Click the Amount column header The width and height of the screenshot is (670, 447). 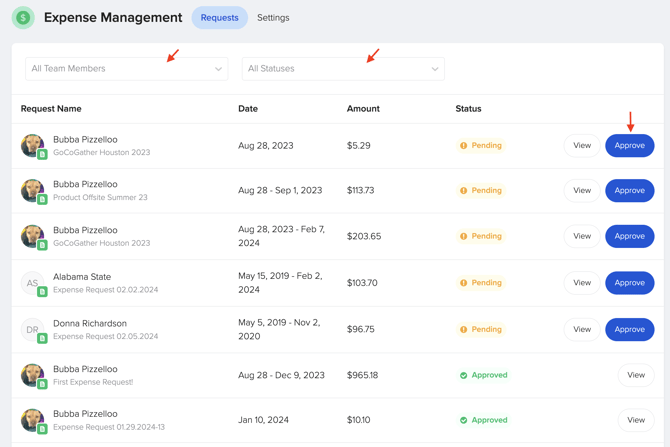[363, 108]
